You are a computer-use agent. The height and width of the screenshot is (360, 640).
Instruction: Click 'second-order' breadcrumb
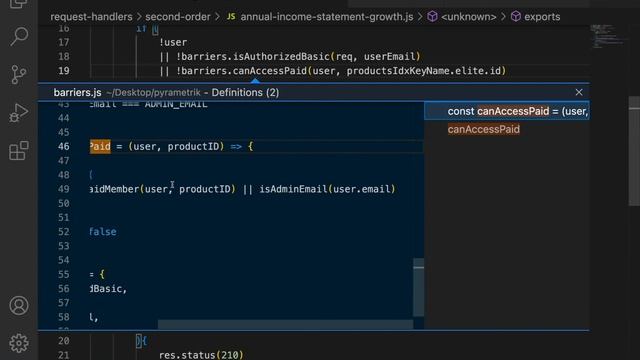(x=178, y=17)
